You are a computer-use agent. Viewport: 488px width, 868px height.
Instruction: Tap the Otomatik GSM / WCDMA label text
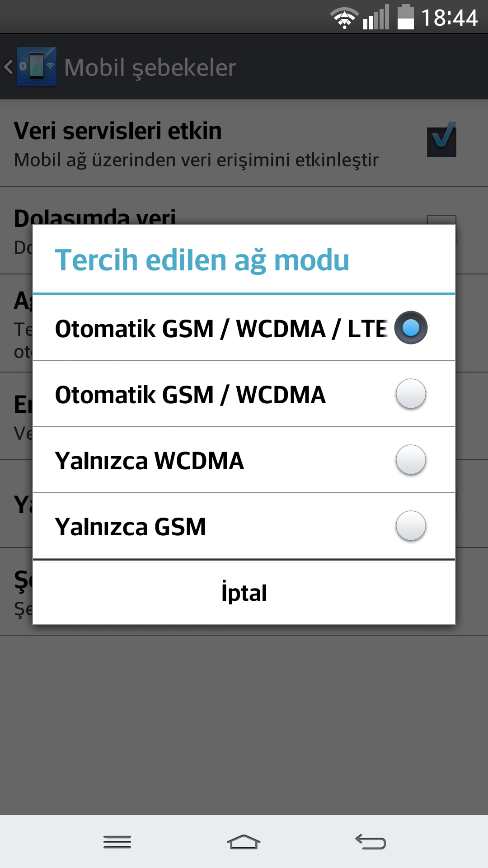190,395
